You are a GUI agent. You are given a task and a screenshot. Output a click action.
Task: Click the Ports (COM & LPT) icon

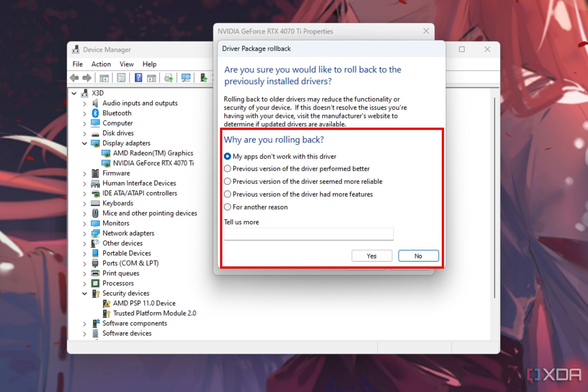(95, 263)
